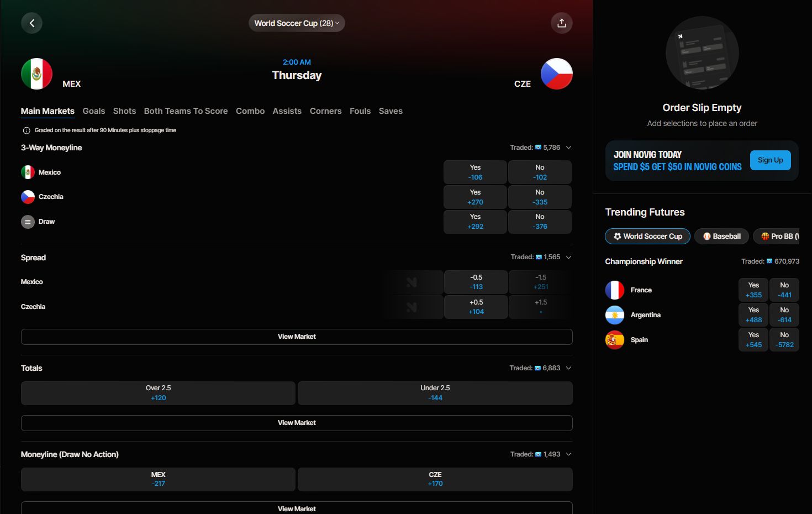Select Mexico Yes -106 odds
The height and width of the screenshot is (514, 812).
pyautogui.click(x=475, y=172)
